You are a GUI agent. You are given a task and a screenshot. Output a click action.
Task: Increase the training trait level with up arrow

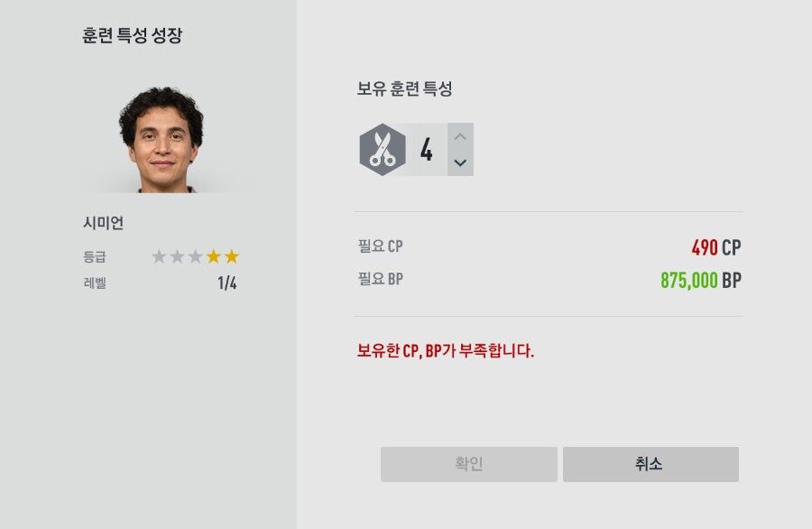[460, 137]
